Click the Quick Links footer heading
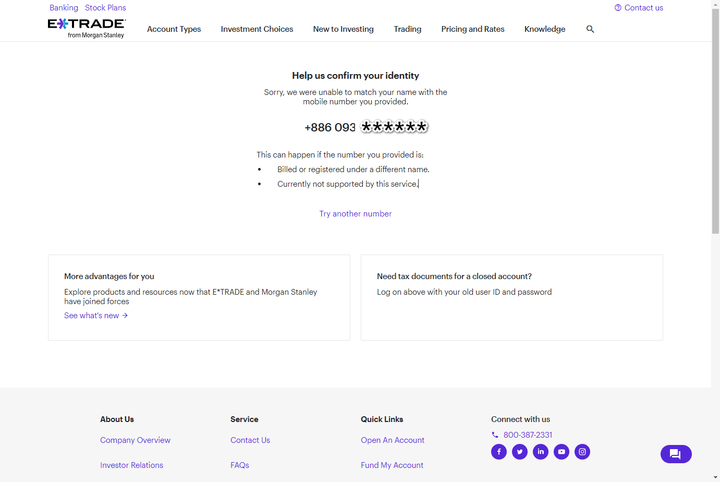The image size is (720, 482). click(382, 419)
